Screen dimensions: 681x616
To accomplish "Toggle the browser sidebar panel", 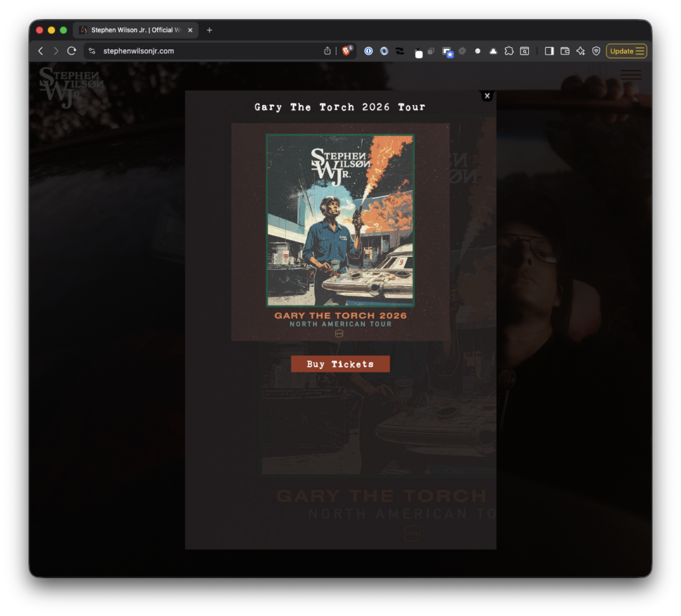I will point(549,51).
